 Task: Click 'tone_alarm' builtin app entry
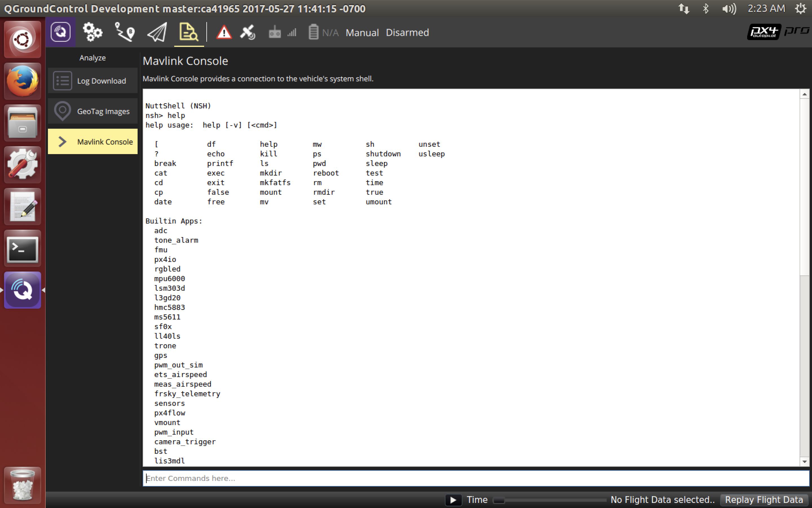176,240
